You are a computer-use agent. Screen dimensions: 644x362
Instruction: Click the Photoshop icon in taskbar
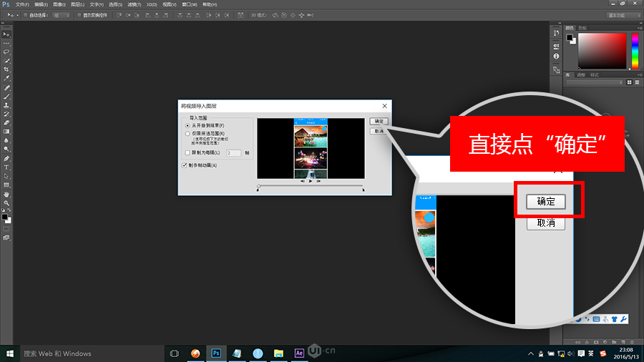216,353
